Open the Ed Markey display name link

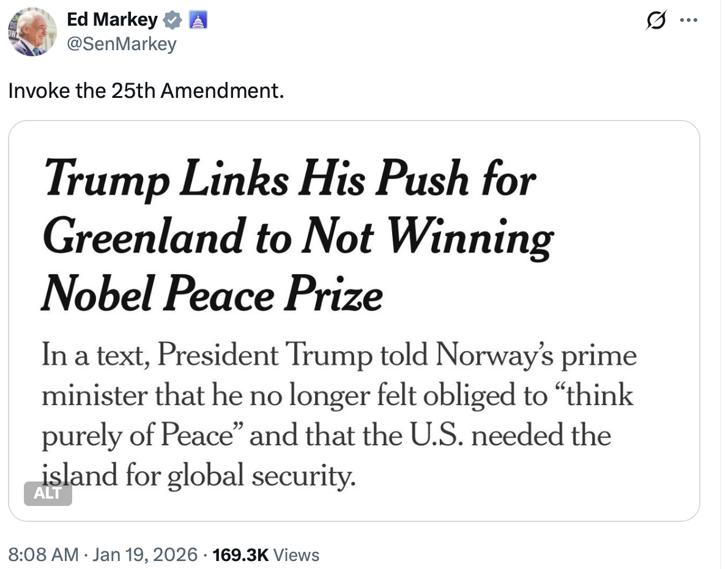(111, 20)
